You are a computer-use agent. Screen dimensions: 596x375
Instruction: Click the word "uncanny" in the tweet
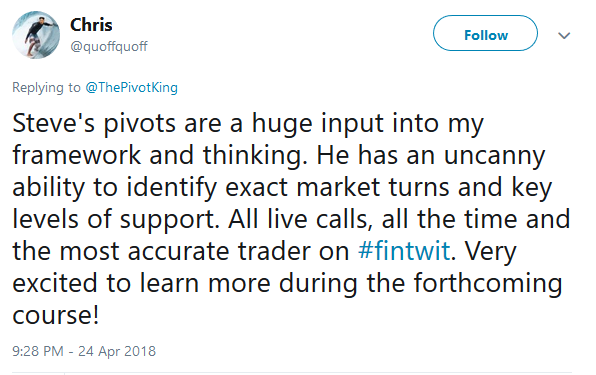pyautogui.click(x=495, y=156)
